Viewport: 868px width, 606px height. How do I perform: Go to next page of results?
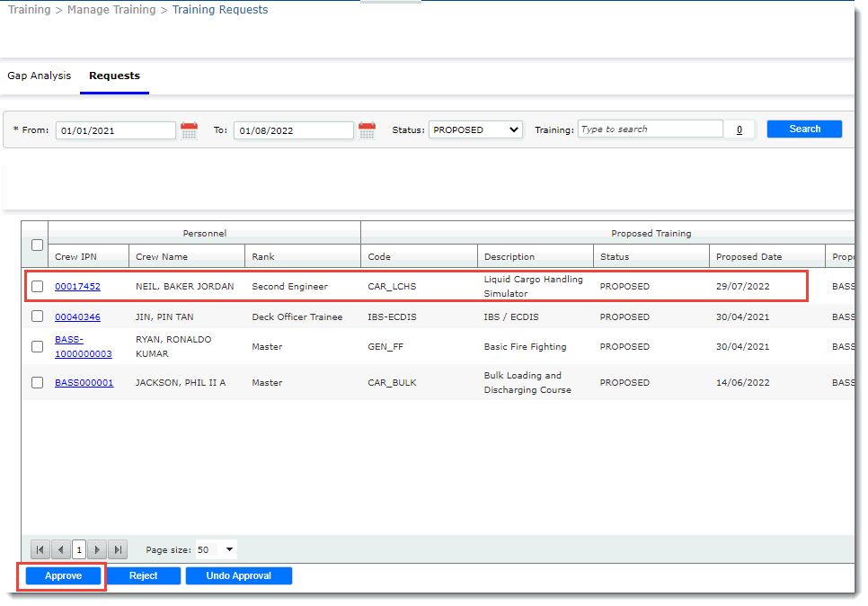[x=97, y=549]
